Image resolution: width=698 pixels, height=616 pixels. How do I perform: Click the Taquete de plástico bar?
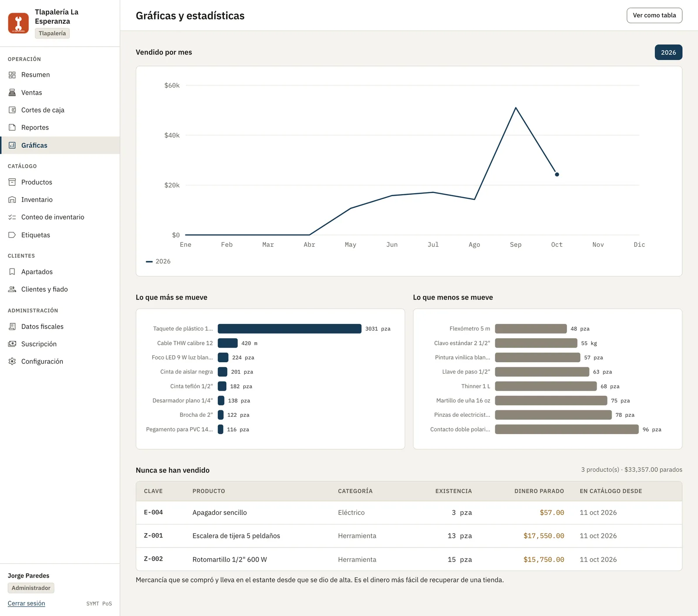coord(290,329)
